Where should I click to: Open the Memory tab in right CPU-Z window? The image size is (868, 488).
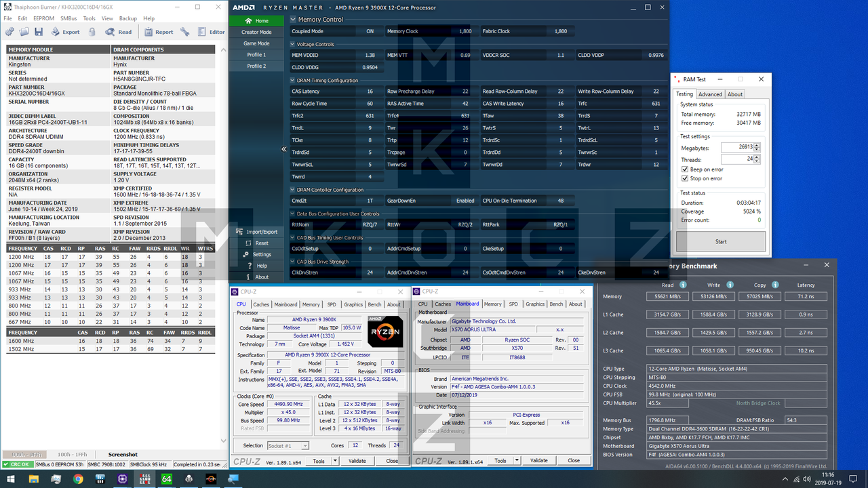[x=493, y=304]
